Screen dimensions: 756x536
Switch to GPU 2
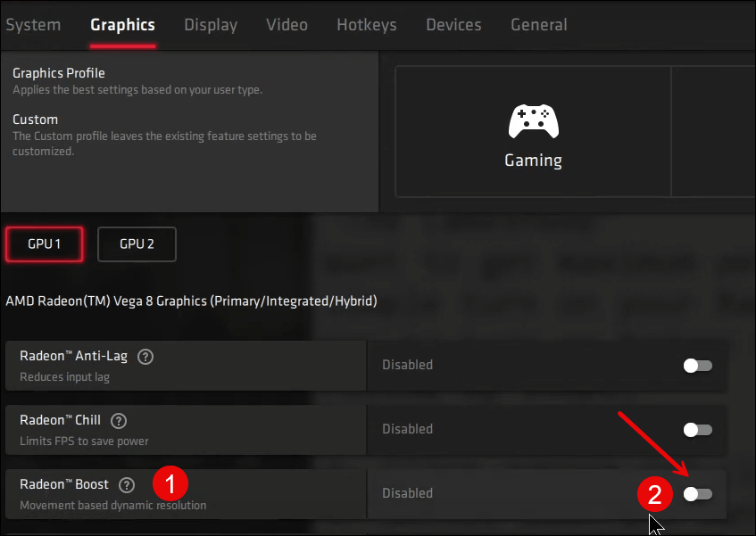point(137,244)
